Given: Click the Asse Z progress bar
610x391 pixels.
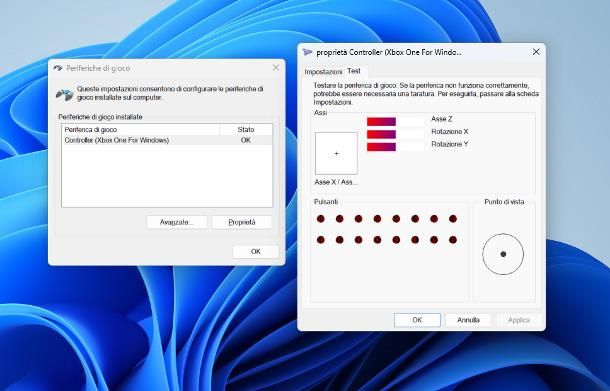Looking at the screenshot, I should [x=396, y=122].
